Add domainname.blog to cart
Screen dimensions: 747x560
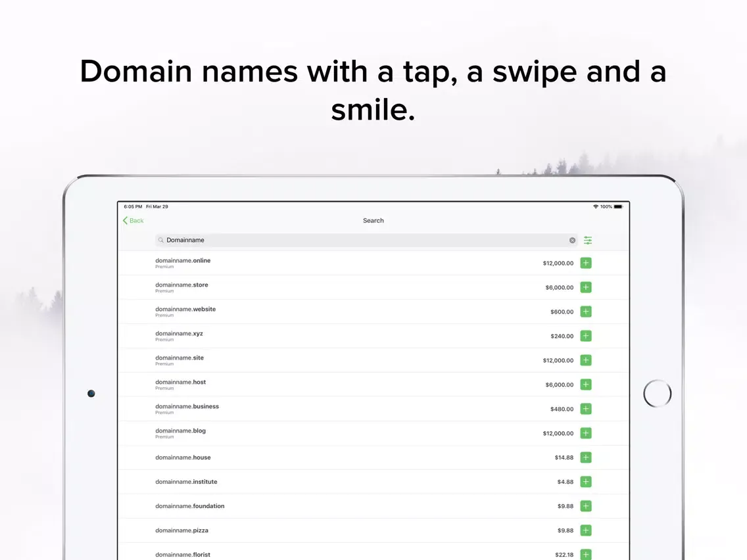pyautogui.click(x=585, y=433)
